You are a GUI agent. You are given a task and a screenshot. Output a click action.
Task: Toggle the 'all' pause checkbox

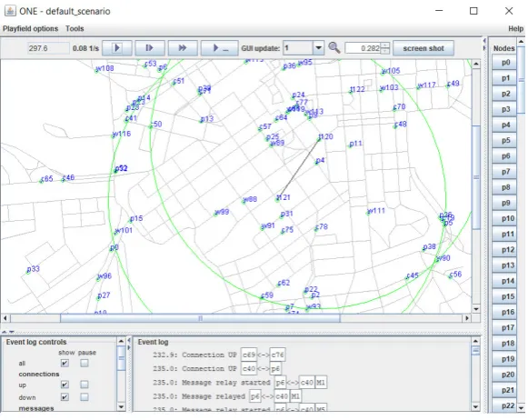coord(85,363)
